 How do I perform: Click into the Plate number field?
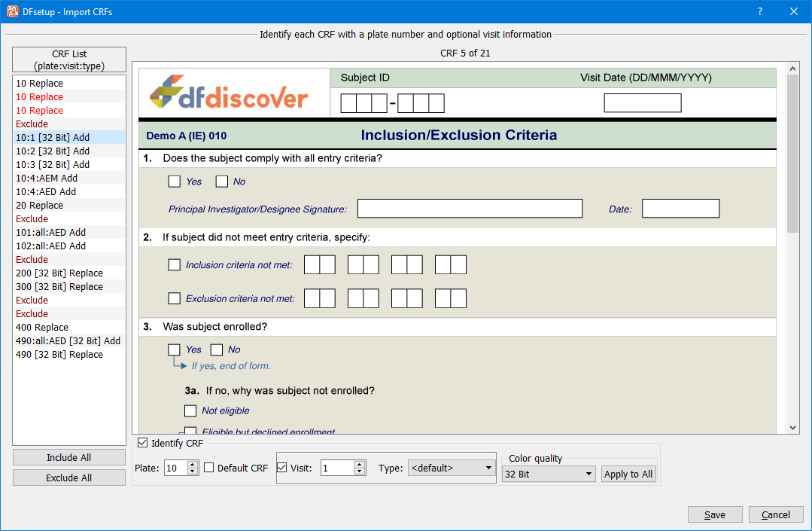[174, 468]
